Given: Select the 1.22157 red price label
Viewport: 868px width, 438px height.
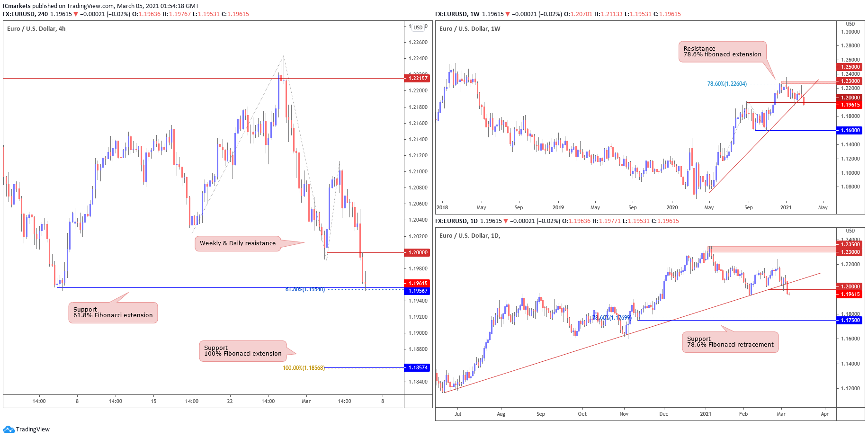Looking at the screenshot, I should pos(417,78).
